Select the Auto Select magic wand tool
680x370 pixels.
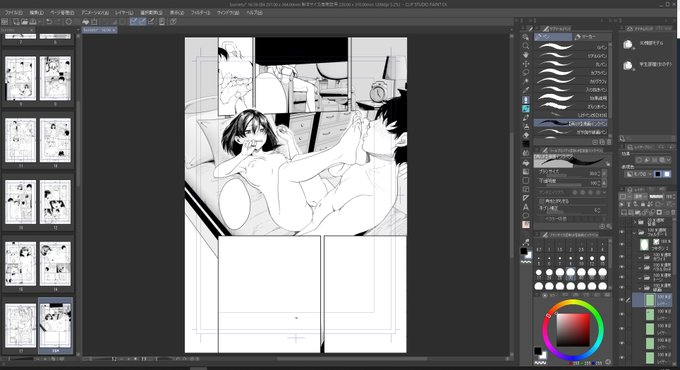click(526, 82)
